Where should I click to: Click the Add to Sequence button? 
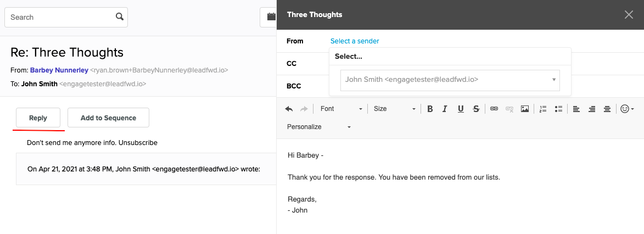click(x=108, y=118)
